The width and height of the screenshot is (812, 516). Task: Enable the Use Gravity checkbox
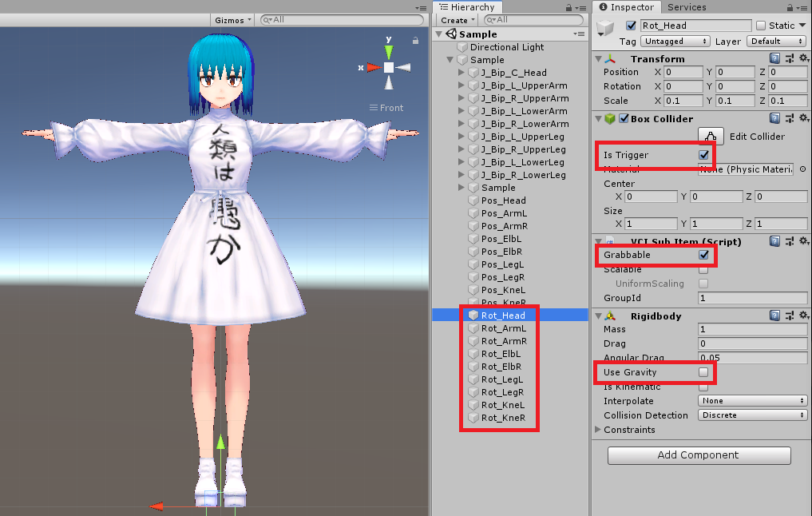coord(703,372)
